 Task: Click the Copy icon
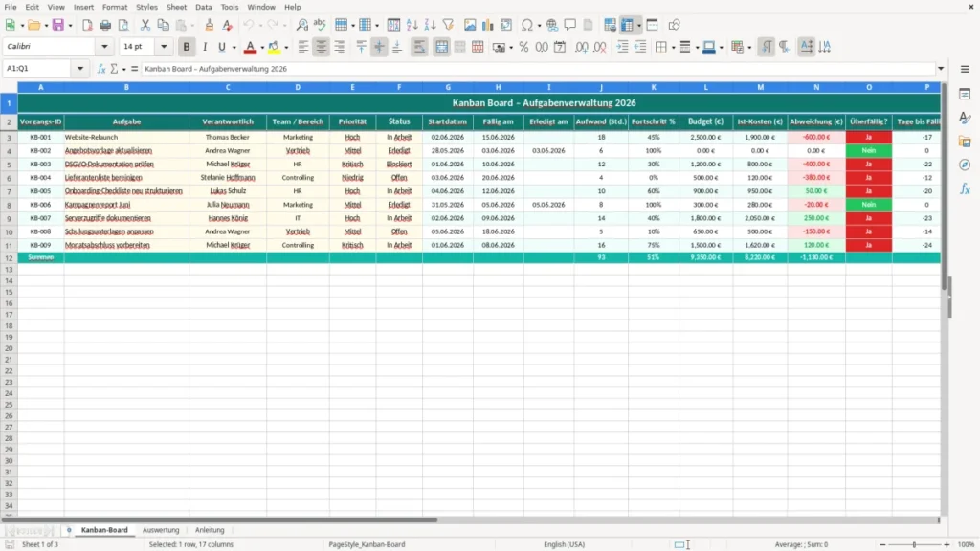163,25
